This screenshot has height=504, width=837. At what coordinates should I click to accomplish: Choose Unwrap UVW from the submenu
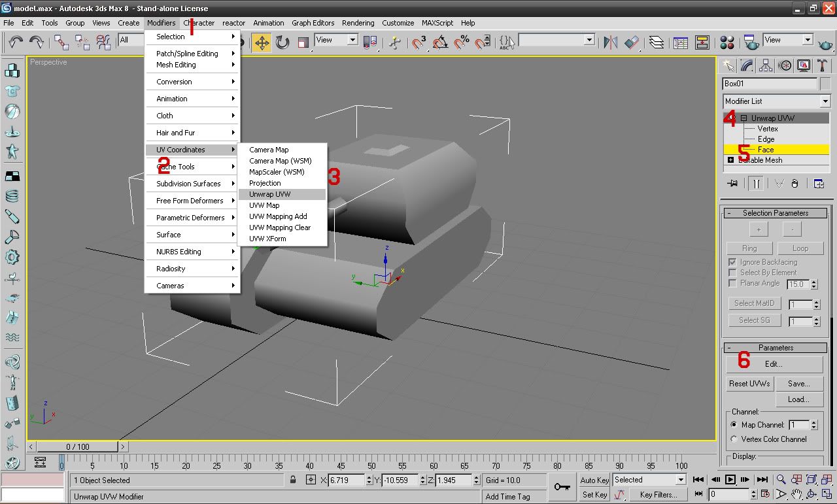[282, 194]
